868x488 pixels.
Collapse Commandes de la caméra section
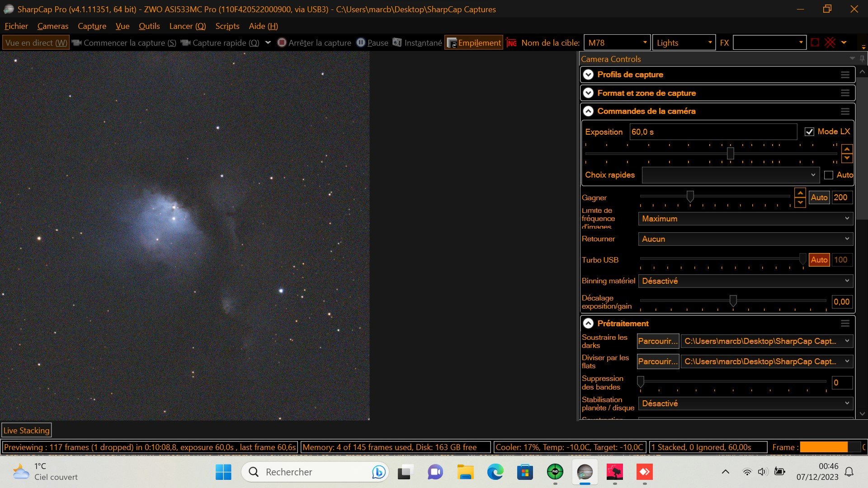588,111
